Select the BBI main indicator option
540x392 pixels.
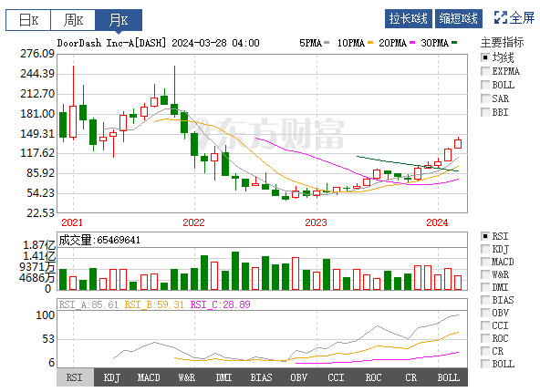[485, 112]
